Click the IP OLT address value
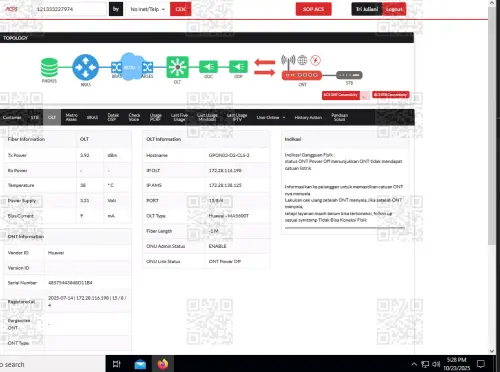The image size is (500, 372). click(225, 170)
